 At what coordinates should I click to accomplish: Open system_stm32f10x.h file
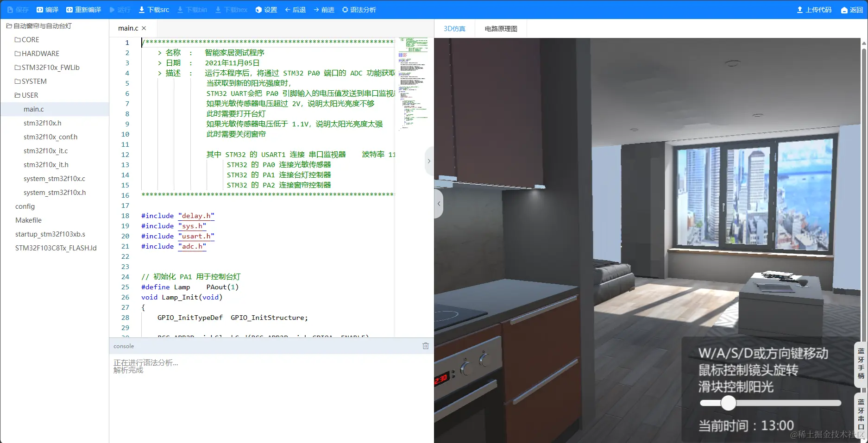click(x=55, y=193)
